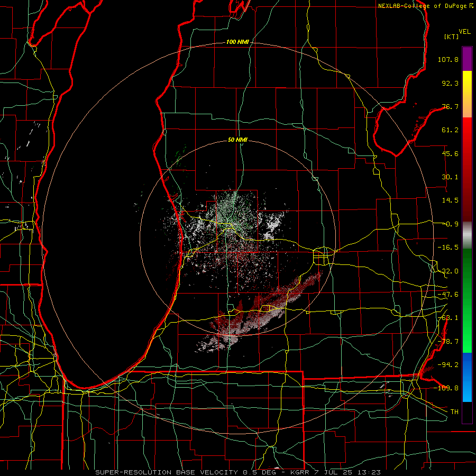Click the -47.6 velocity scale value
Screen dimensions: 476x476
pos(448,295)
